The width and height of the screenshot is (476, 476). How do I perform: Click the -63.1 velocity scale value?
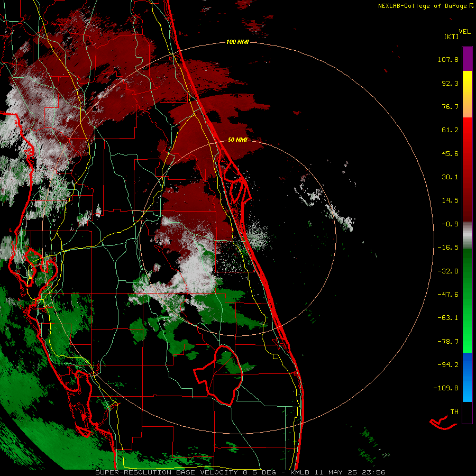[x=448, y=318]
